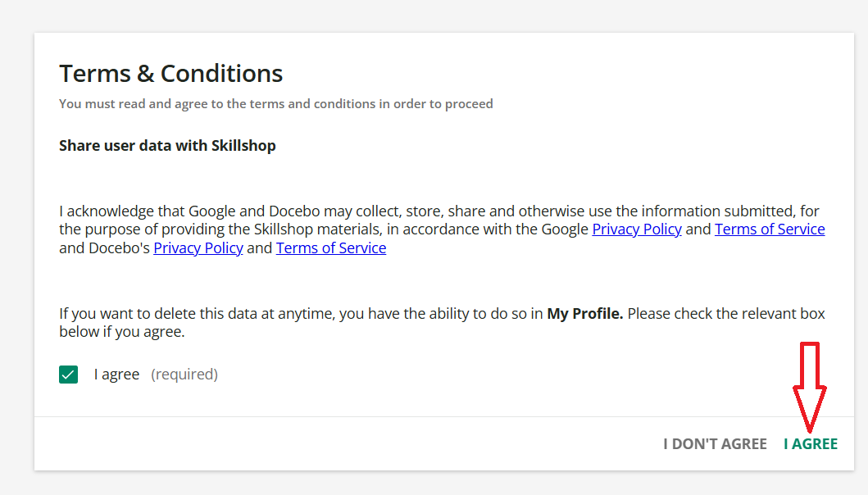Click the Terms & Conditions heading
Image resolution: width=868 pixels, height=495 pixels.
click(x=171, y=74)
